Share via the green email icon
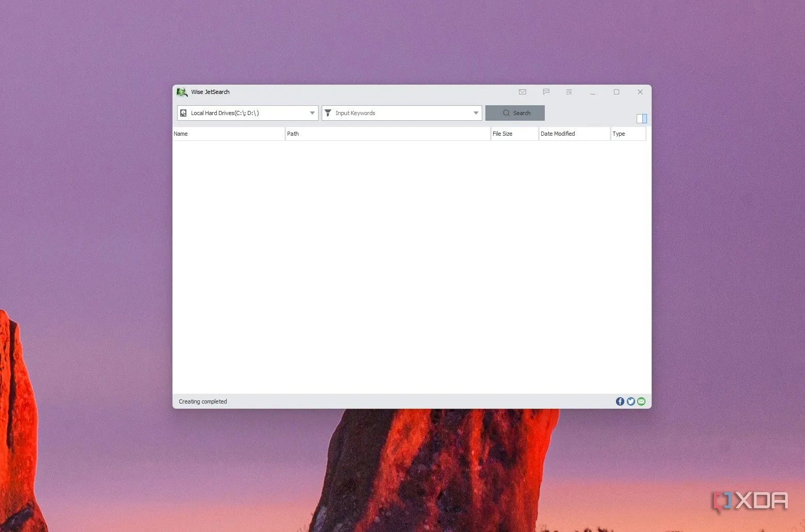This screenshot has height=532, width=805. click(x=641, y=401)
